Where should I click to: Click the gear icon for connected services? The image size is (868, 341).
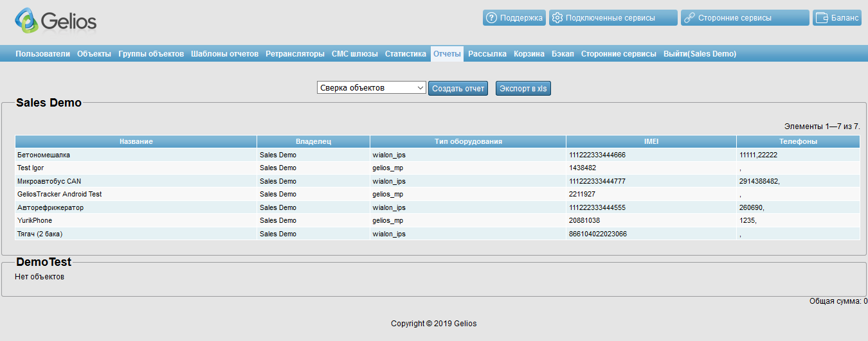557,18
